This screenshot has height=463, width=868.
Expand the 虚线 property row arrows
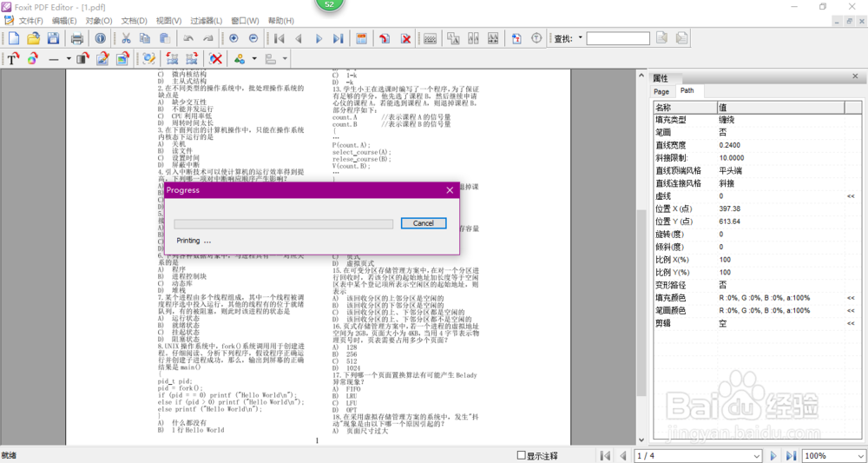(852, 196)
